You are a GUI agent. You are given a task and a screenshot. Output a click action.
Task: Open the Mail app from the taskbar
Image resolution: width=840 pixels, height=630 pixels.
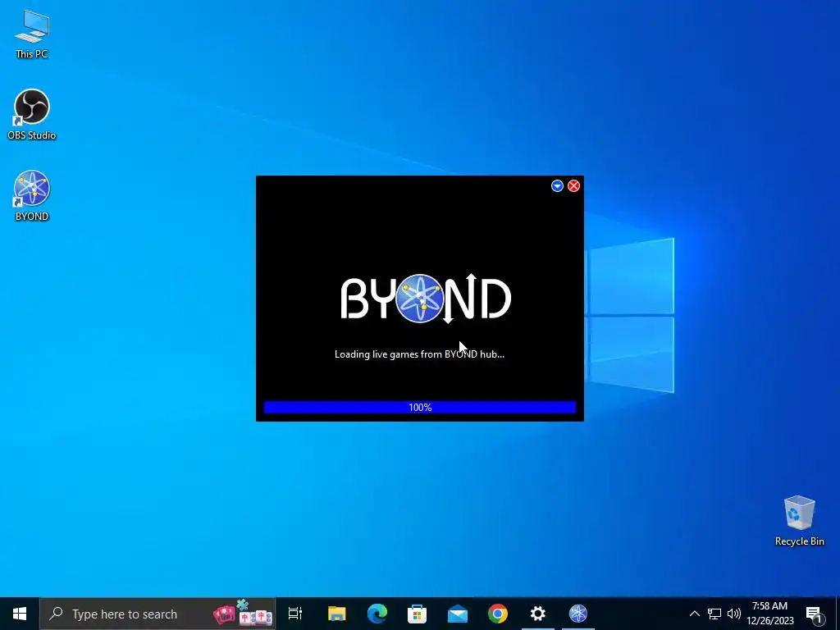tap(458, 614)
